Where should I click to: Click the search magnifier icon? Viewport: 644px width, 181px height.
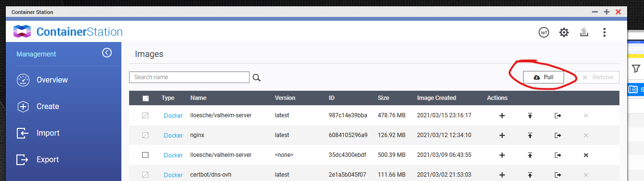[256, 77]
